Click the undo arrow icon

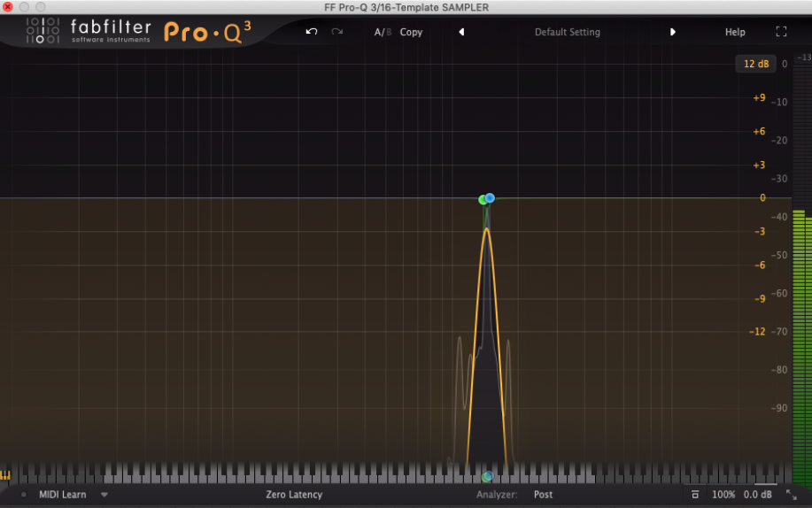click(x=311, y=32)
